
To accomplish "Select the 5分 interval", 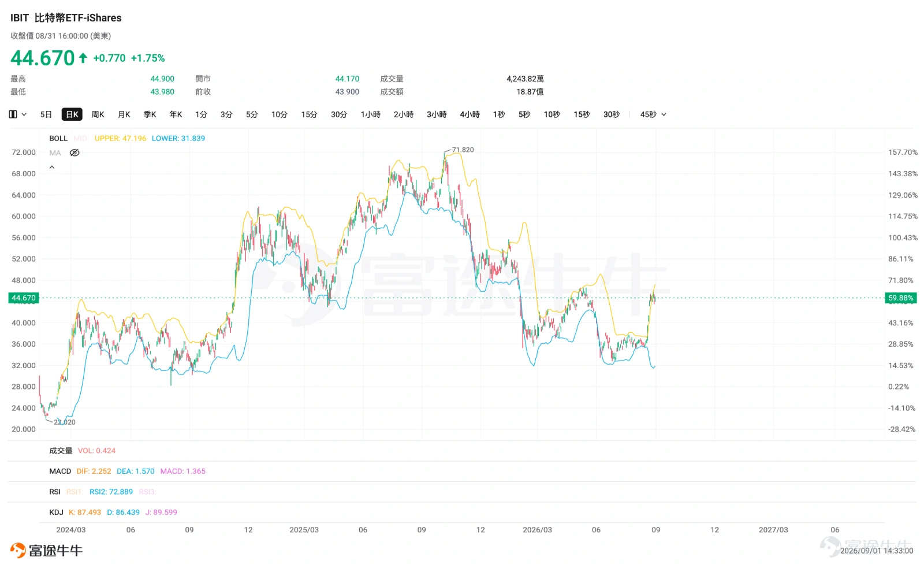I will [x=252, y=114].
